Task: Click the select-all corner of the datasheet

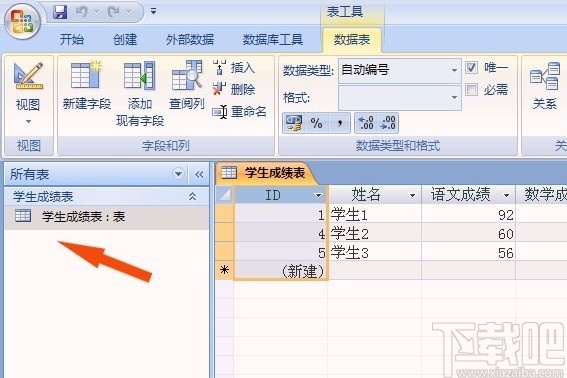Action: pos(225,195)
